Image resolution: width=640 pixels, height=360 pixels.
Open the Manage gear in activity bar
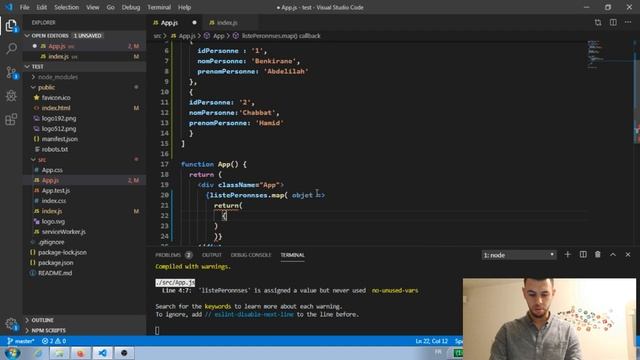point(11,324)
